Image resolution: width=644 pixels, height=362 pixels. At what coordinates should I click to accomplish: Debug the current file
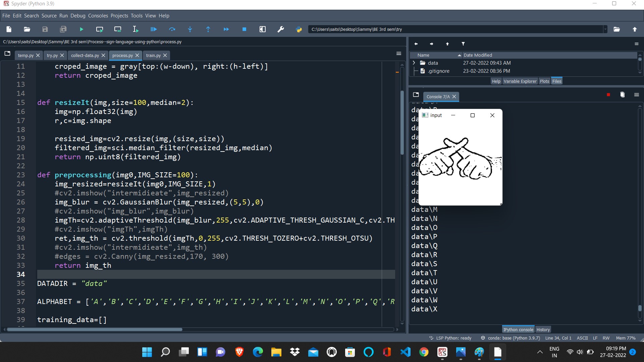pyautogui.click(x=153, y=29)
